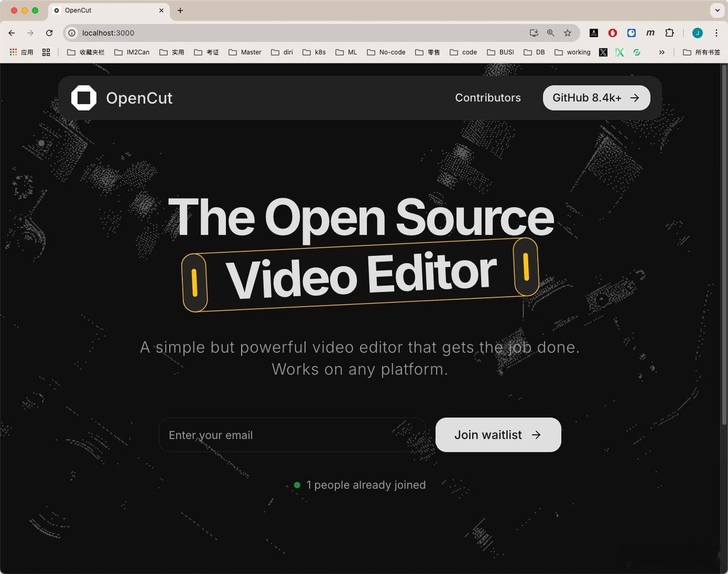Expand the tab search chevron
The width and height of the screenshot is (728, 574).
click(717, 10)
